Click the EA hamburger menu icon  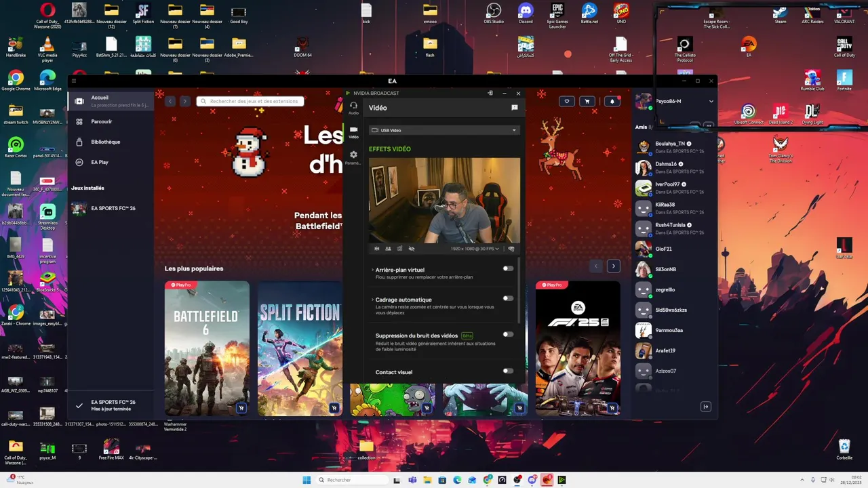coord(74,81)
